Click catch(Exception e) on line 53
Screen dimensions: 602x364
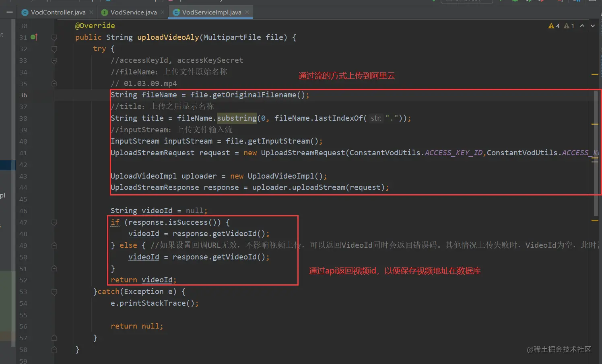click(x=137, y=292)
